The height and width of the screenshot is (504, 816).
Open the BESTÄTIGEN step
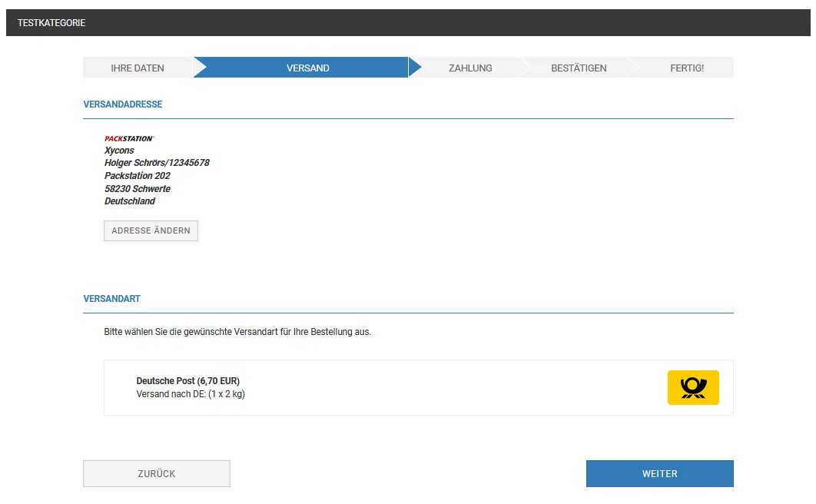click(579, 68)
